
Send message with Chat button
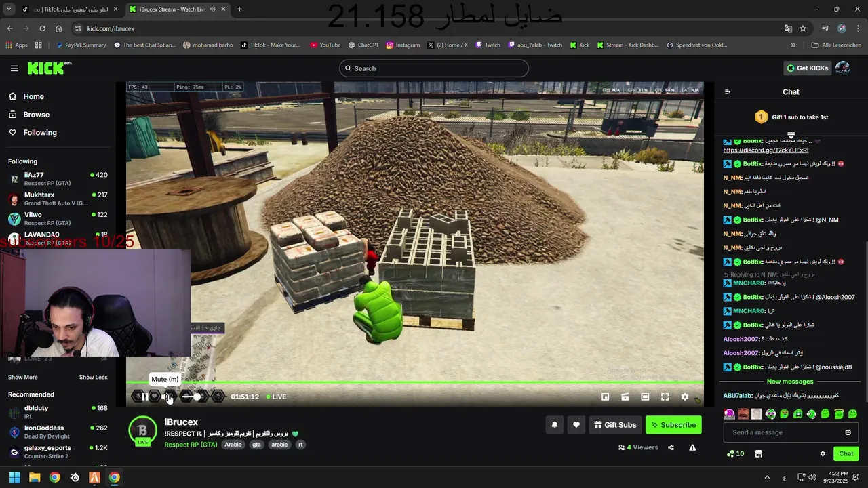coord(846,453)
